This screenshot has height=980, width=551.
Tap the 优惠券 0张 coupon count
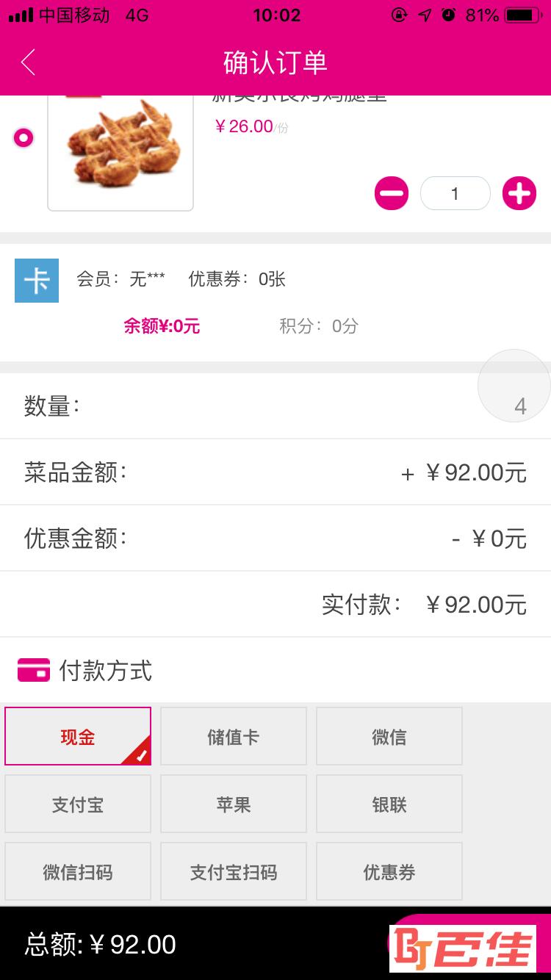[237, 279]
